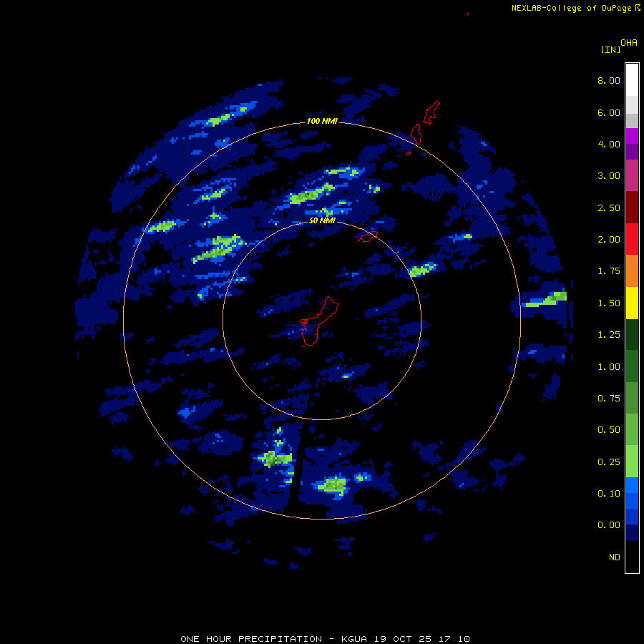Pick the dark red swatch beside 2.50
This screenshot has width=644, height=644.
(x=632, y=208)
